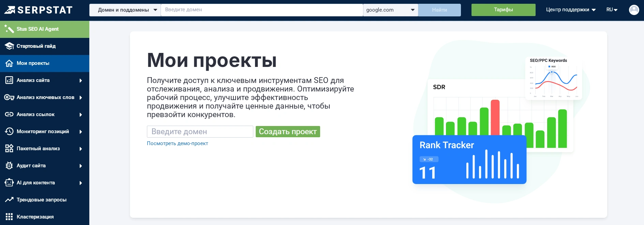Click the robot icon for AI для контента
The width and height of the screenshot is (644, 225).
(x=9, y=183)
